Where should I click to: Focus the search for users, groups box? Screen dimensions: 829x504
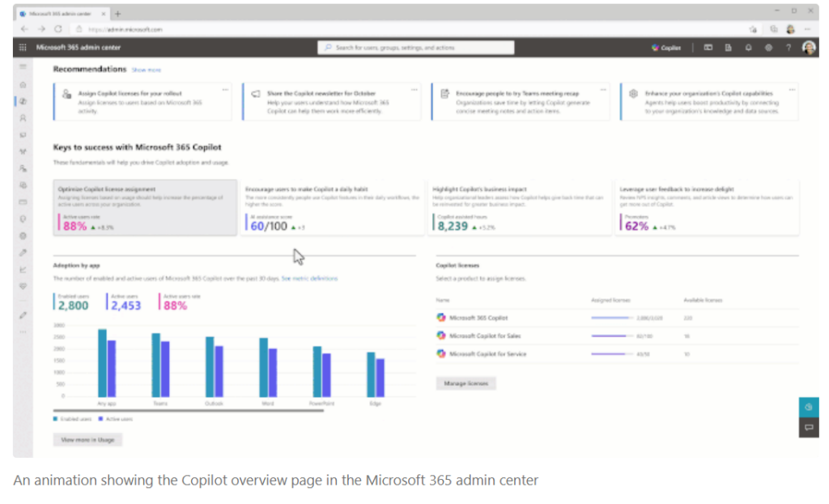click(415, 48)
